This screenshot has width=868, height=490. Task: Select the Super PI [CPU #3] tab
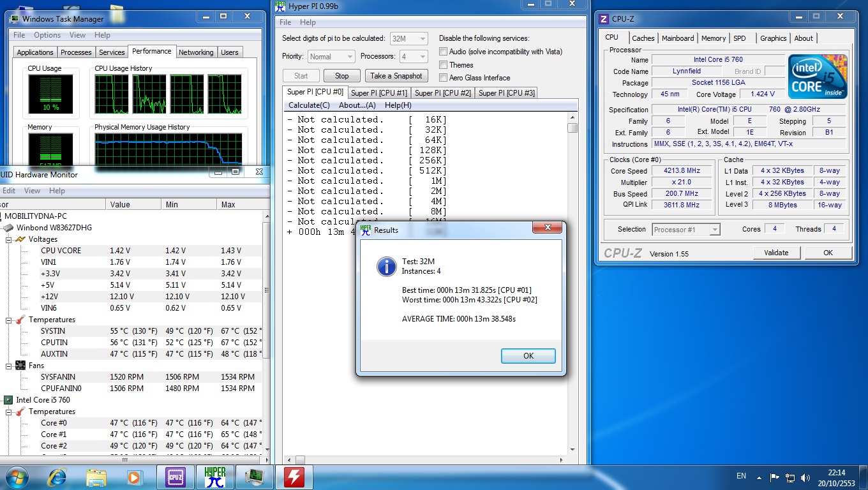pos(507,93)
